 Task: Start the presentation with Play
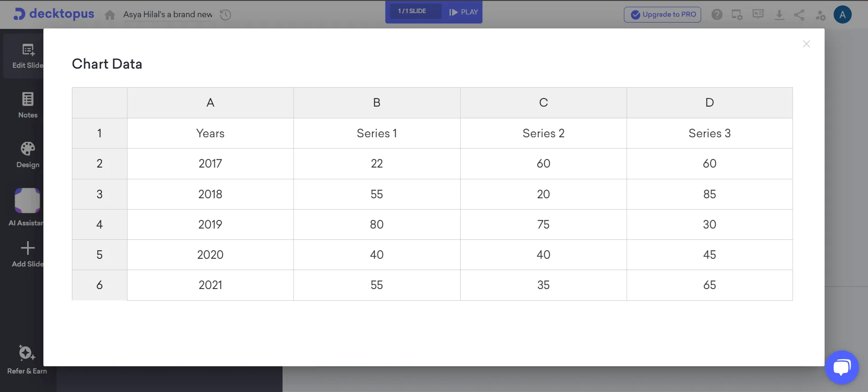click(462, 12)
